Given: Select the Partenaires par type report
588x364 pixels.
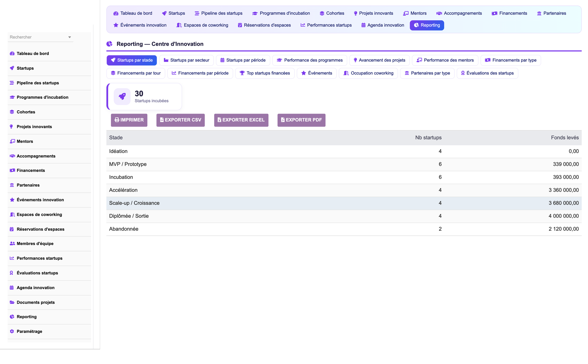Looking at the screenshot, I should [427, 73].
